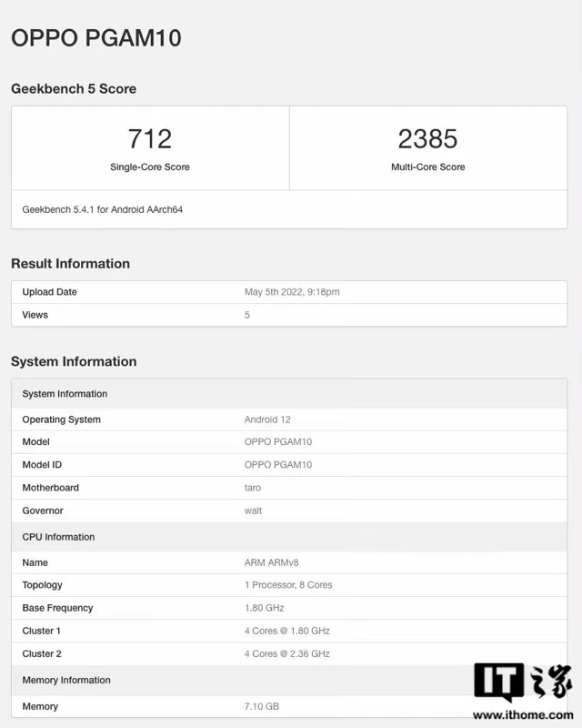This screenshot has height=728, width=582.
Task: Click the Motherboard label
Action: tap(51, 488)
